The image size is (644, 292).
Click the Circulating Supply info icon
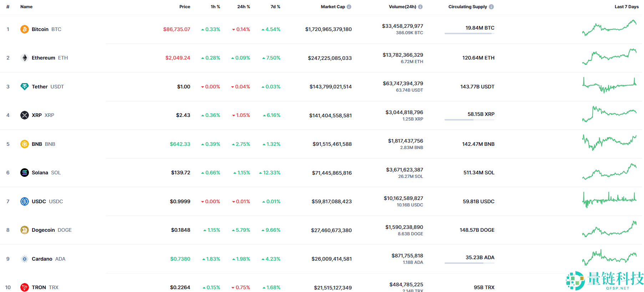[x=491, y=7]
